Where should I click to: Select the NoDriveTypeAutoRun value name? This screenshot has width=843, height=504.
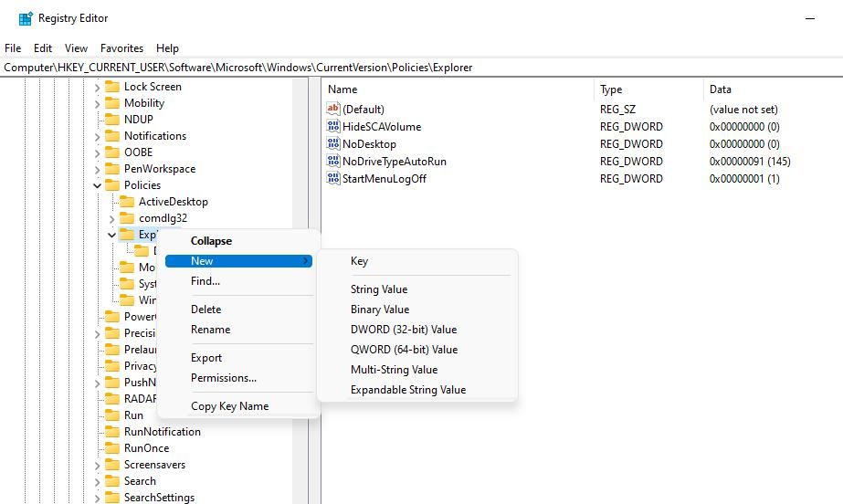pyautogui.click(x=394, y=162)
